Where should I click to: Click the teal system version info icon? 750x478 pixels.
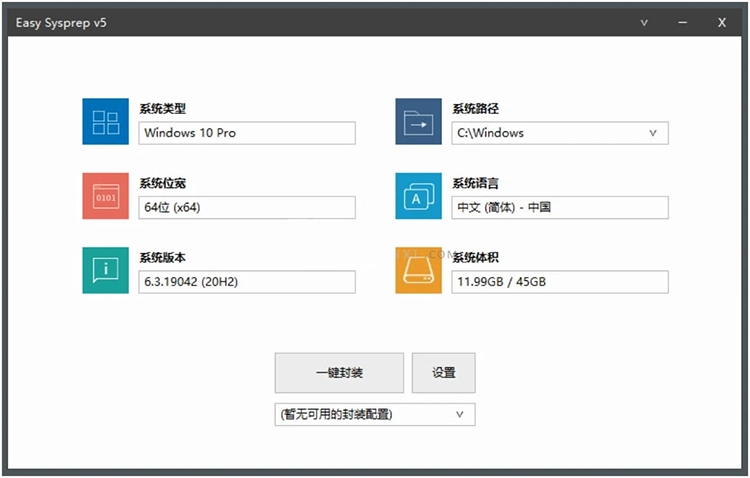coord(105,270)
